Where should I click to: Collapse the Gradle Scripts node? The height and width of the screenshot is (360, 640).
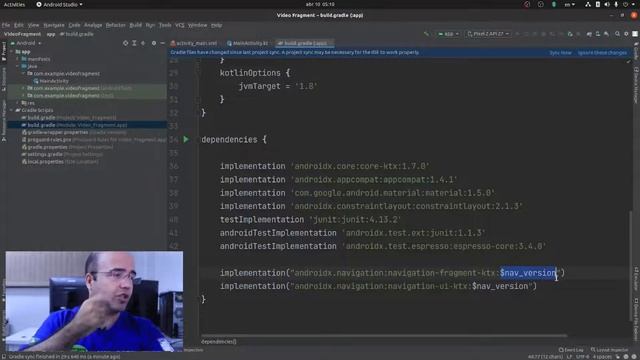point(12,110)
